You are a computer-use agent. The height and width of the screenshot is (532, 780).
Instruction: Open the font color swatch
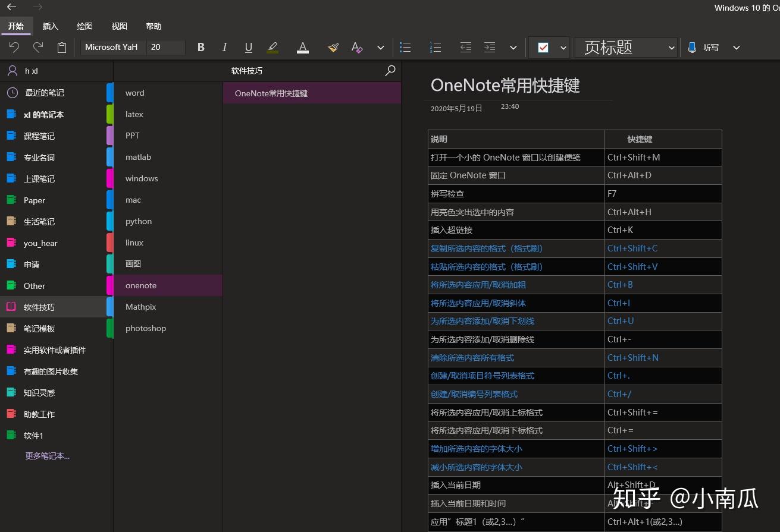point(303,48)
